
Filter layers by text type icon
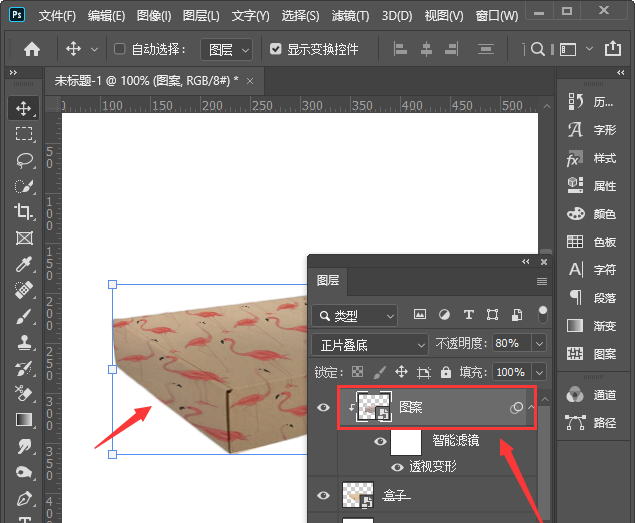coord(469,315)
